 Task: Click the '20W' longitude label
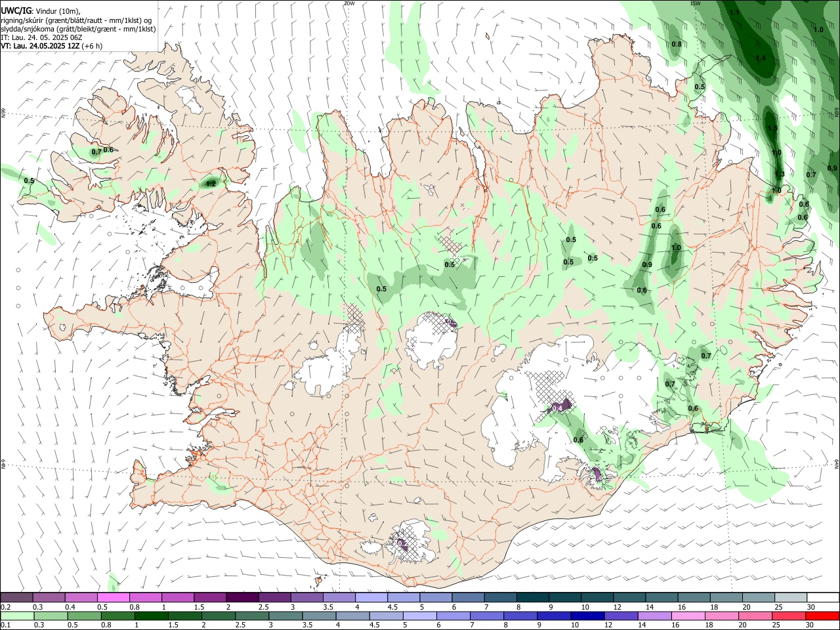point(349,3)
